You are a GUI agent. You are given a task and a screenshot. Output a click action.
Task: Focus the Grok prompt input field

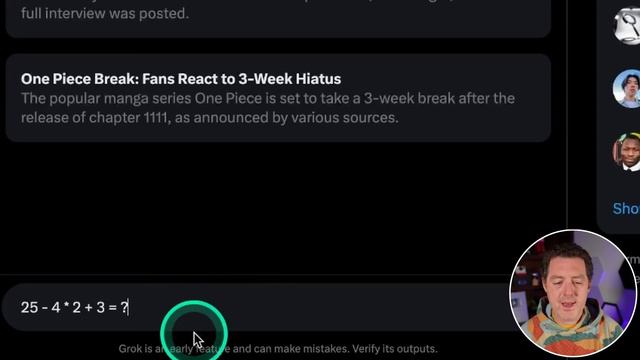coord(257,307)
